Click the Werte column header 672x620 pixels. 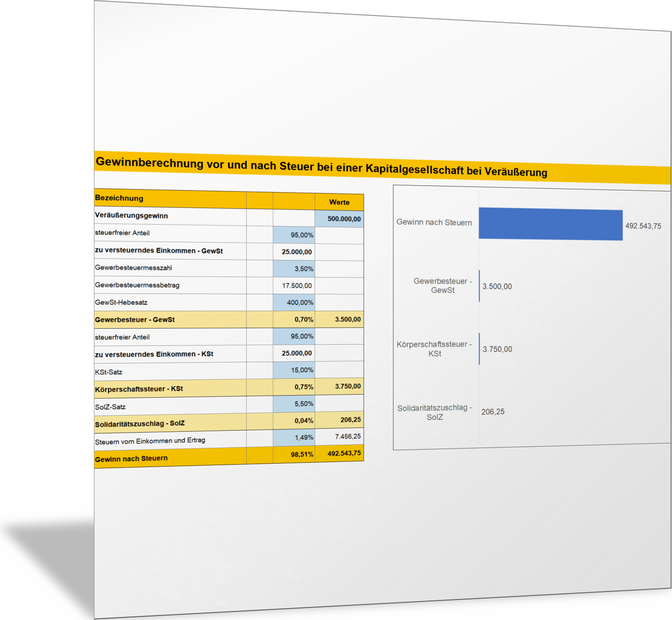[x=339, y=202]
